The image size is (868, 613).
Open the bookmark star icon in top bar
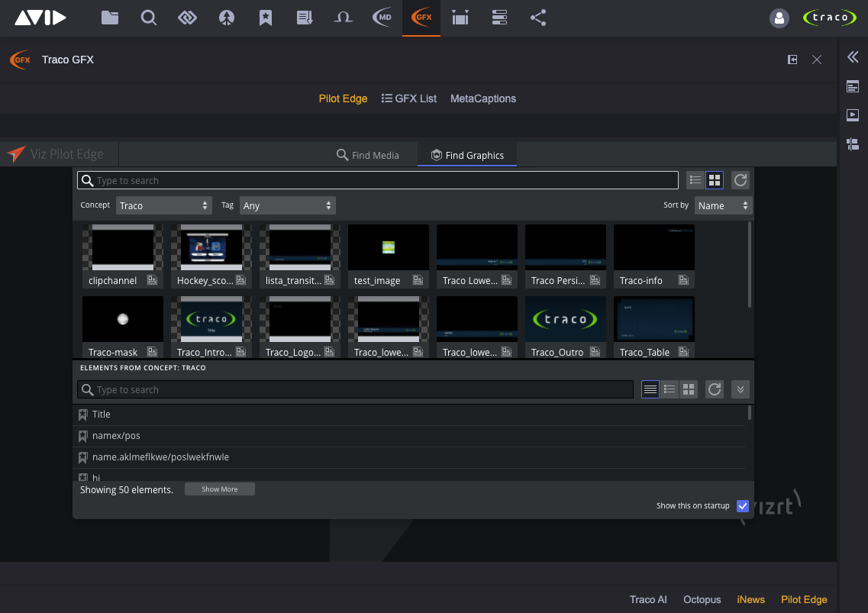pyautogui.click(x=266, y=18)
